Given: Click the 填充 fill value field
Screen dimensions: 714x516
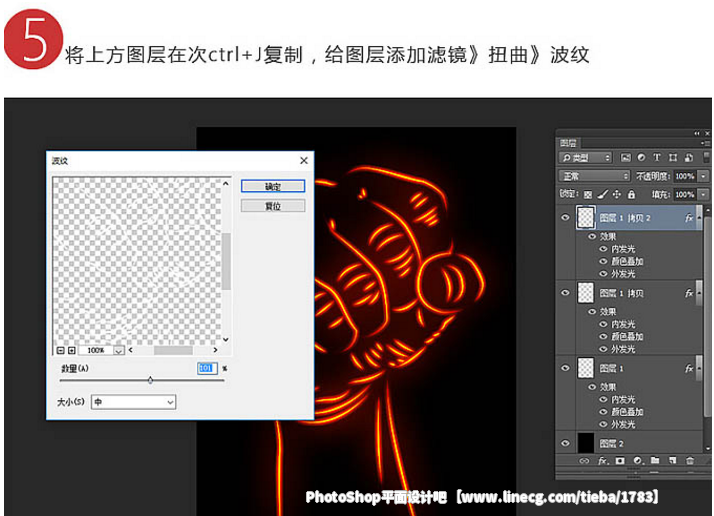Looking at the screenshot, I should [685, 194].
